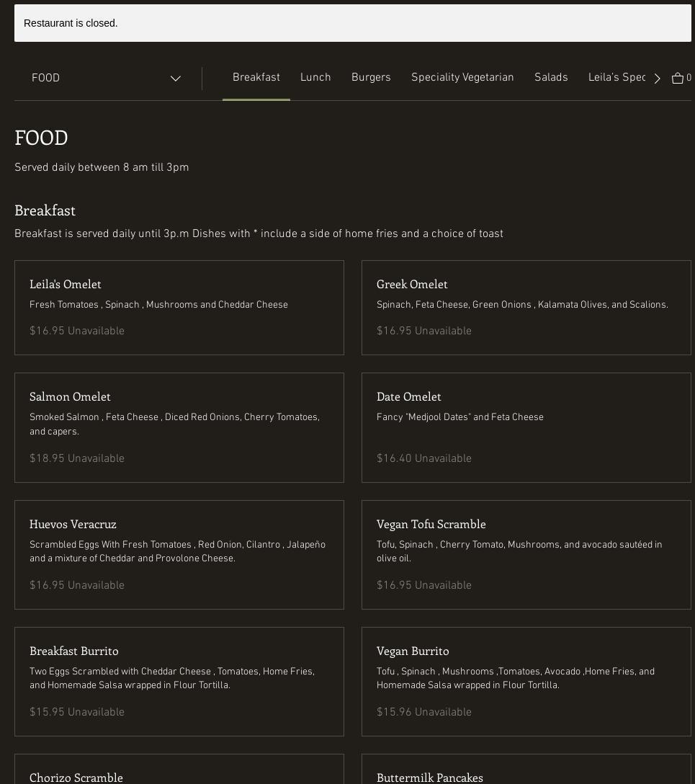
Task: Open Huevos Veracruz details
Action: click(x=179, y=555)
